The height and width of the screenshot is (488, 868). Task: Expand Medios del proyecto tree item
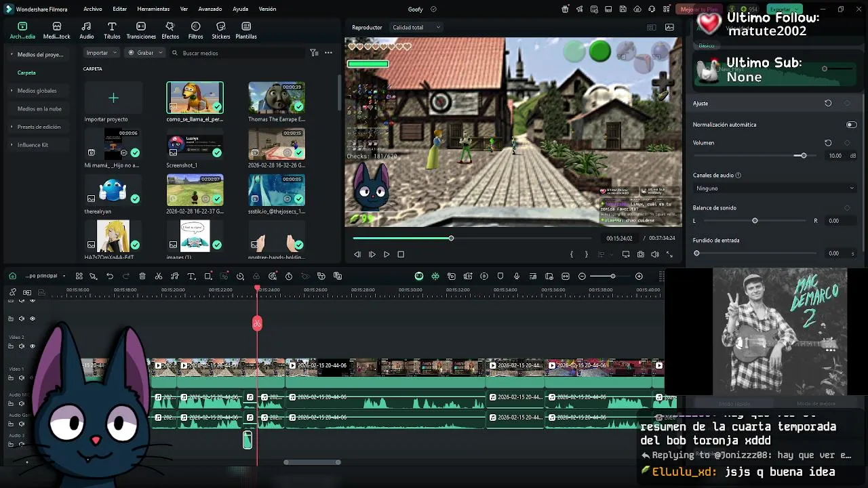[12, 54]
